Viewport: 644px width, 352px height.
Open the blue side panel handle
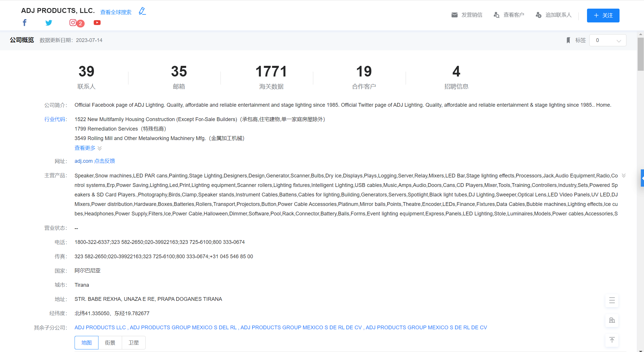[x=642, y=178]
